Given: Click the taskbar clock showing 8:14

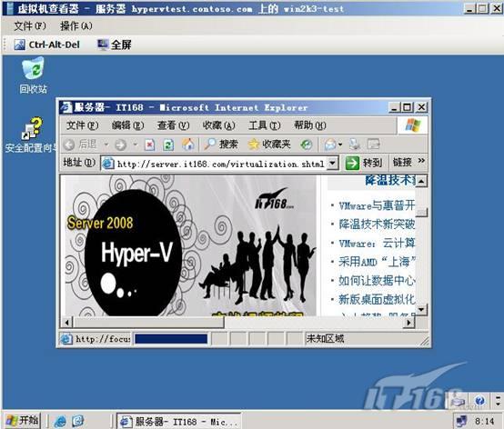Looking at the screenshot, I should (484, 421).
